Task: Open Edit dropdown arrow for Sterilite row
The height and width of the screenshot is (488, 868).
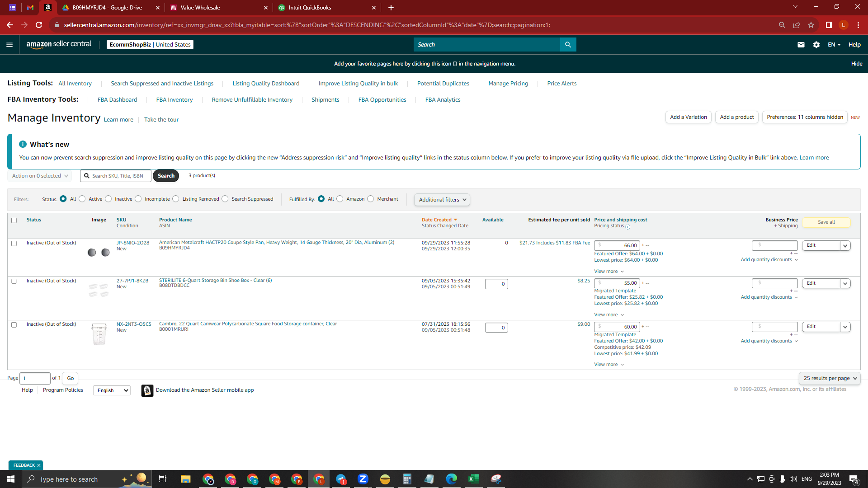Action: click(845, 284)
